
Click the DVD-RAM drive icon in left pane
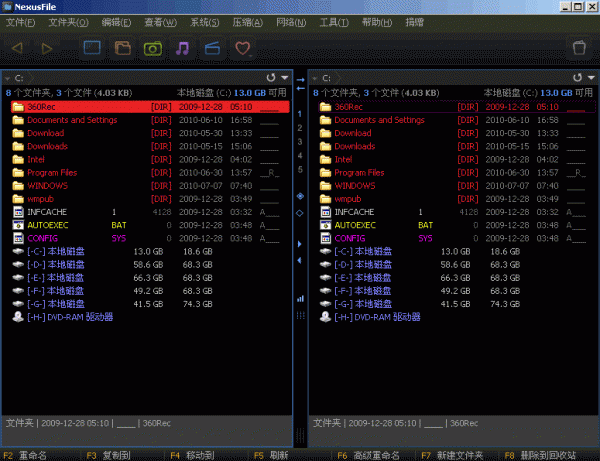tap(18, 317)
